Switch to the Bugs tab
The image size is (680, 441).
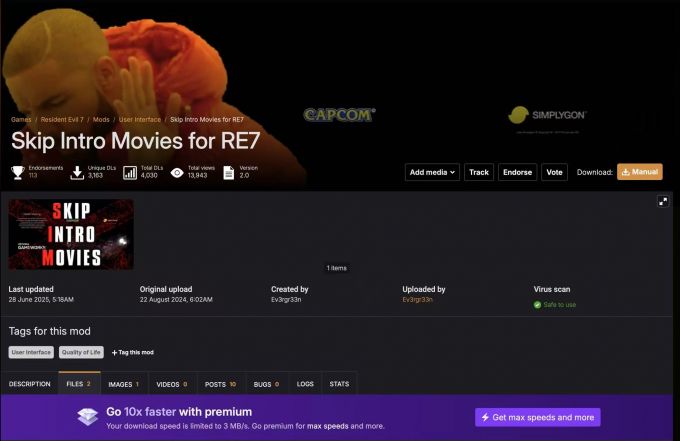266,384
